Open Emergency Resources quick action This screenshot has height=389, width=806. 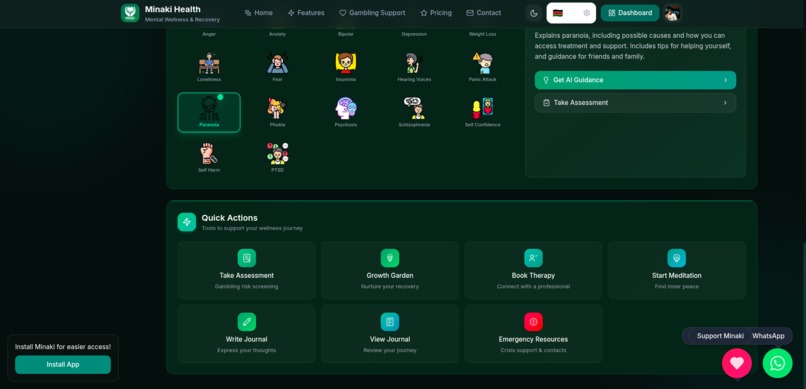pyautogui.click(x=533, y=334)
